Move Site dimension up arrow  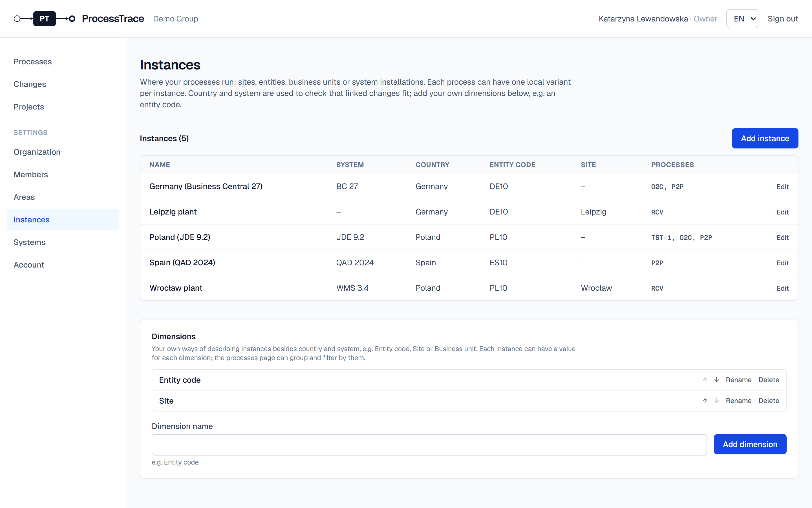[705, 401]
